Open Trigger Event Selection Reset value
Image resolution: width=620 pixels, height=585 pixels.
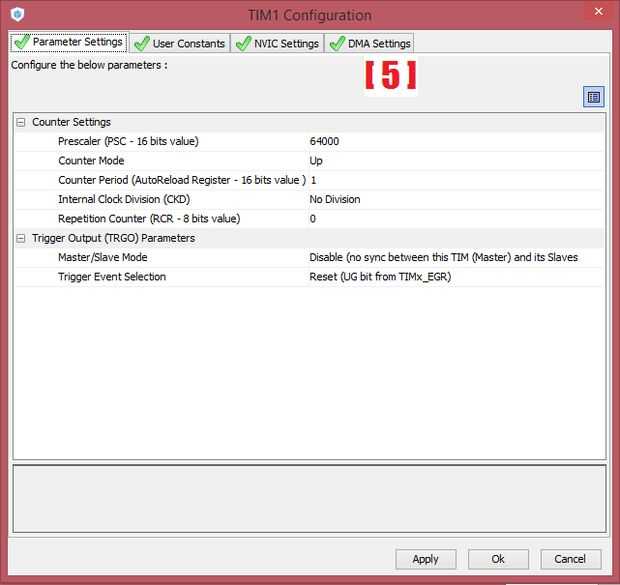380,277
